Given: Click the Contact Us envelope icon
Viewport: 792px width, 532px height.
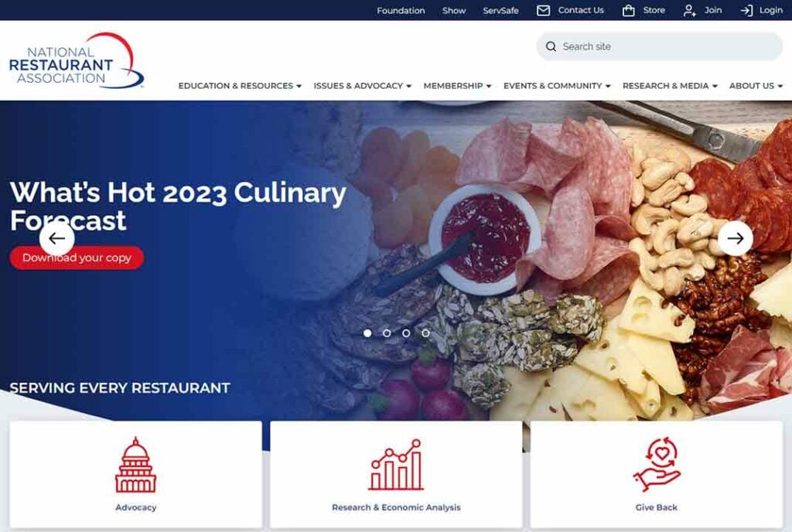Looking at the screenshot, I should point(543,11).
